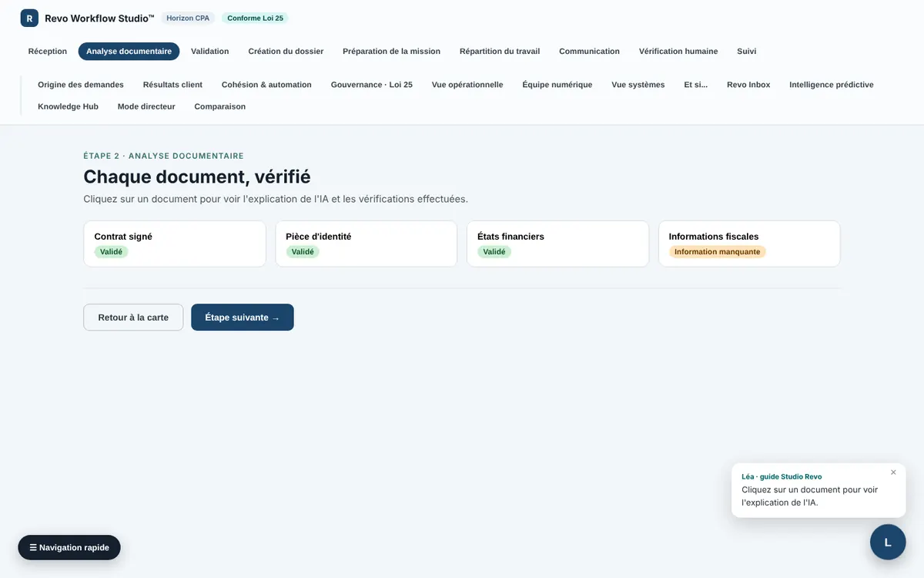Select Analyse documentaire step tab
Viewport: 924px width, 578px height.
[129, 52]
